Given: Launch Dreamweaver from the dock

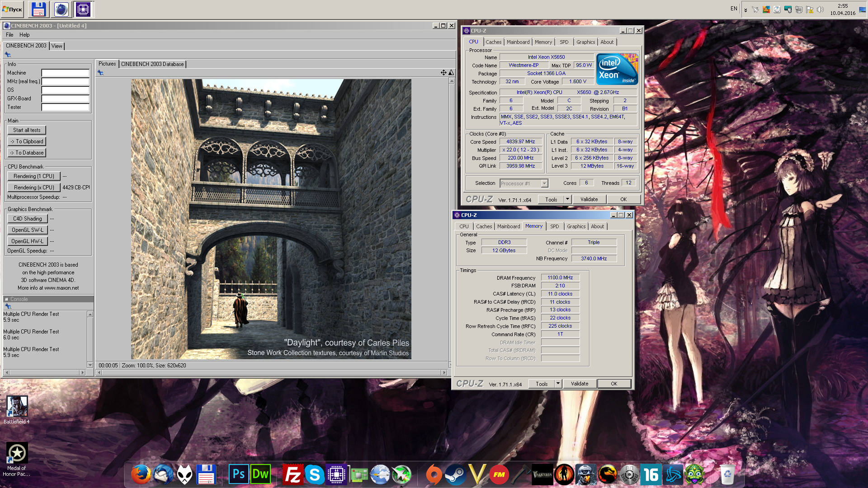Looking at the screenshot, I should point(260,474).
